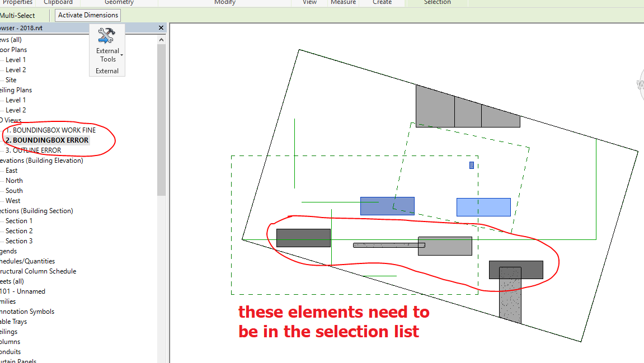Viewport: 644px width, 363px height.
Task: Click the Activate Dimensions button
Action: coord(87,15)
